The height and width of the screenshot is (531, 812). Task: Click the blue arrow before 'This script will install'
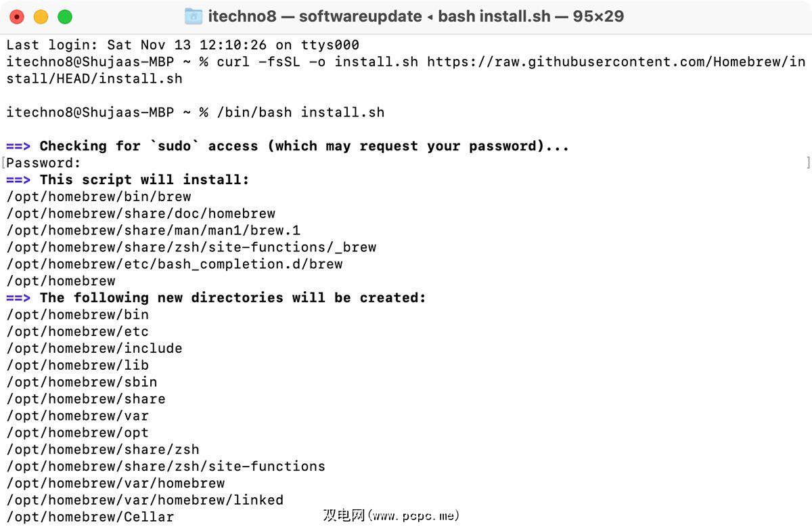[18, 180]
